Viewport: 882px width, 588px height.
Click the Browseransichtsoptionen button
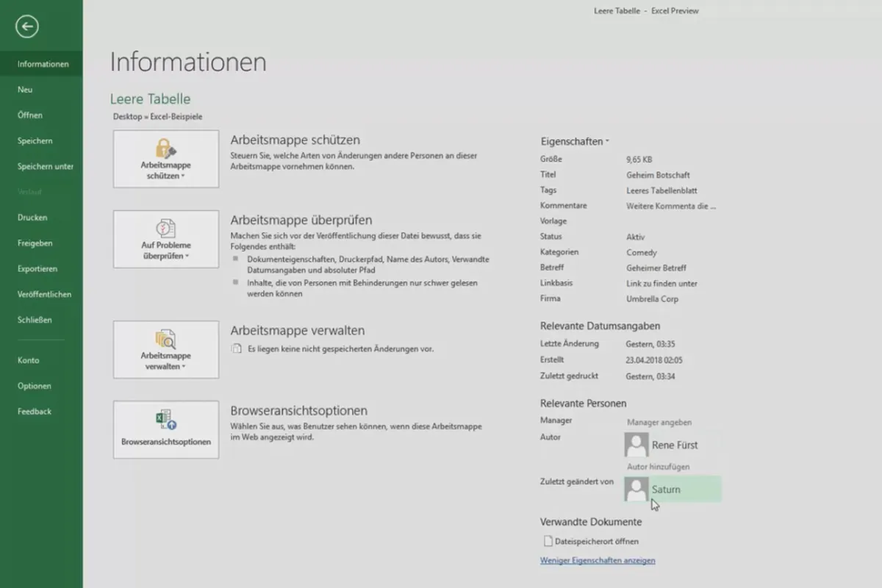[166, 429]
